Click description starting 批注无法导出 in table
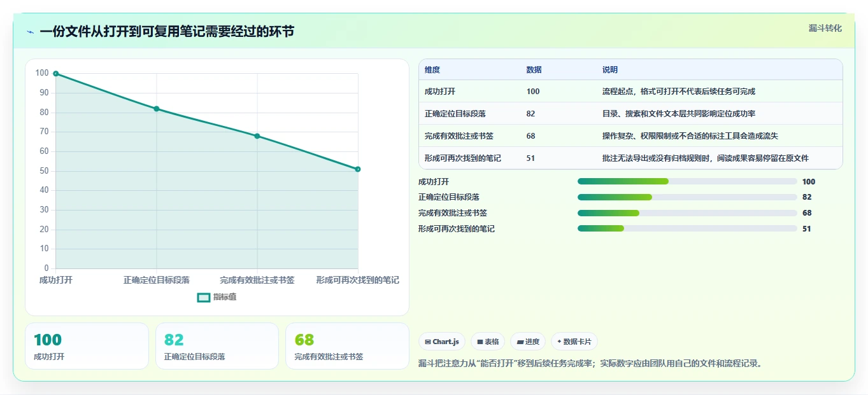This screenshot has height=395, width=868. tap(706, 158)
